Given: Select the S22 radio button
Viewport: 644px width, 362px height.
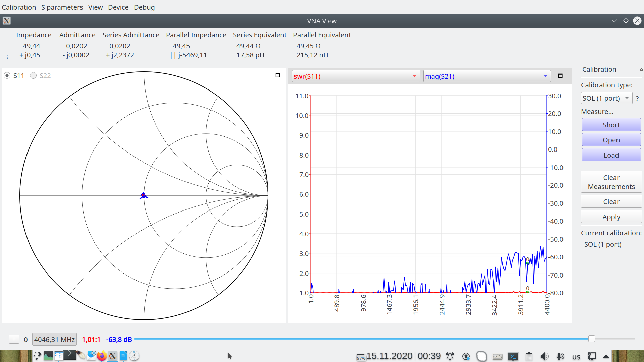Looking at the screenshot, I should coord(33,76).
